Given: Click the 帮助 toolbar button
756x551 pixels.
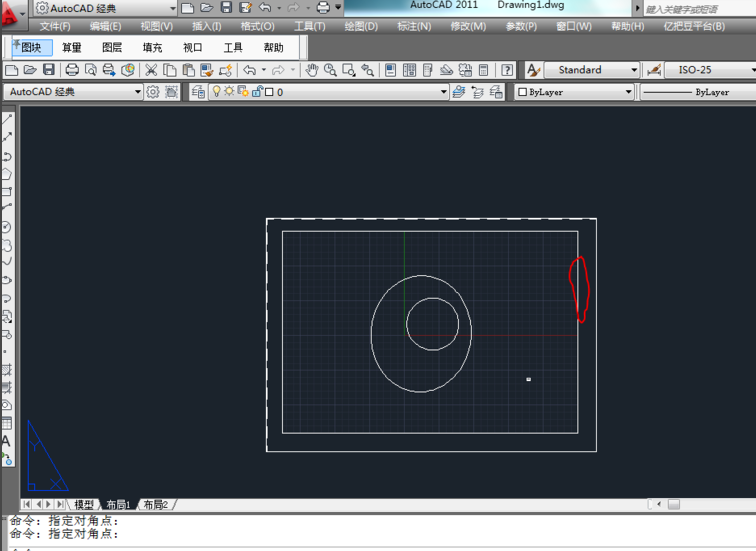Looking at the screenshot, I should [273, 47].
